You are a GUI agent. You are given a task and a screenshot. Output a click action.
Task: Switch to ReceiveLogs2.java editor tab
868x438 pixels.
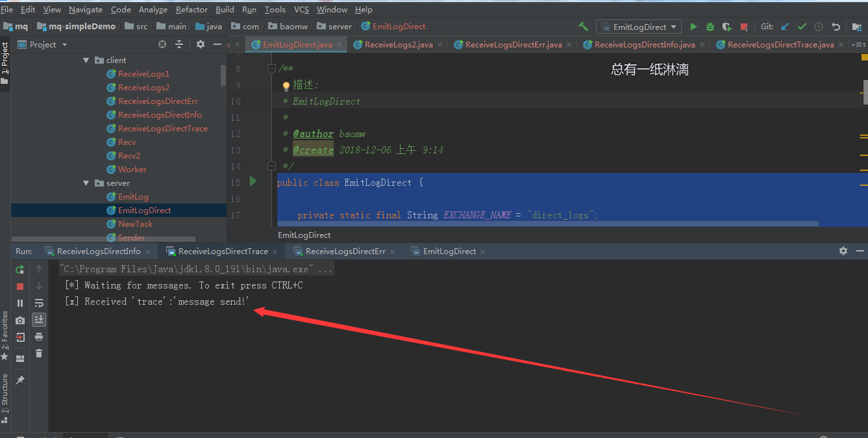coord(399,45)
